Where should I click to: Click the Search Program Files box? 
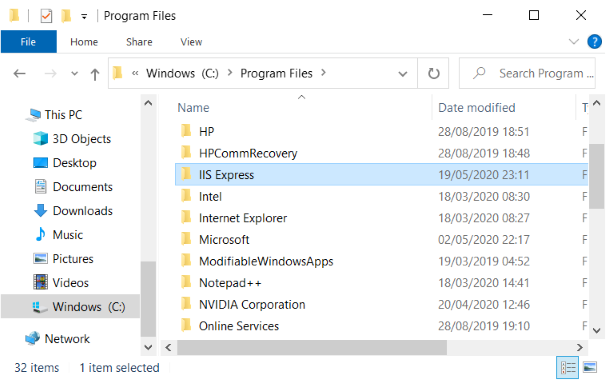click(527, 73)
